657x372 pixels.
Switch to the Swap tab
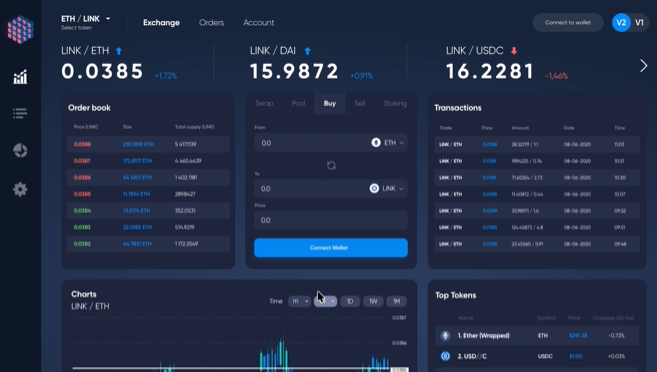pyautogui.click(x=264, y=103)
